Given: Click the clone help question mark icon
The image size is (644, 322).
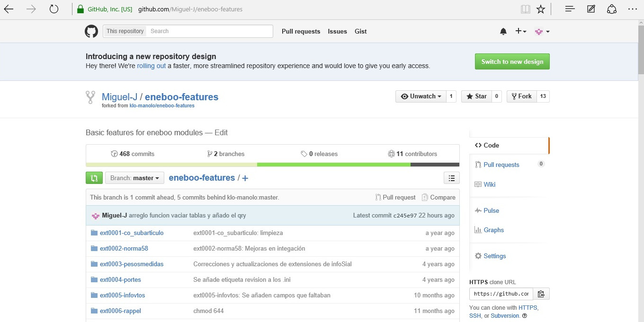Looking at the screenshot, I should point(525,316).
